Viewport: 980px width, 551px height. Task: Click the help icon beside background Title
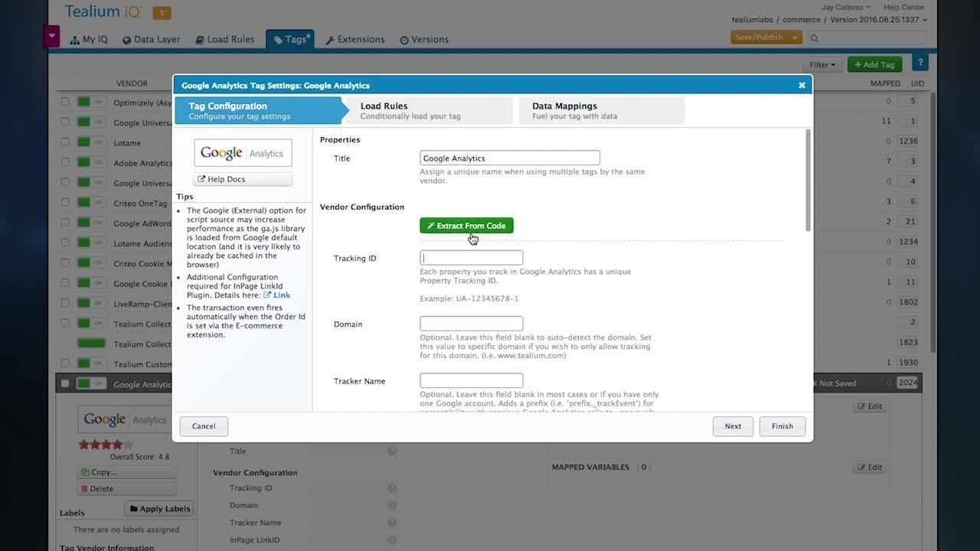click(392, 452)
